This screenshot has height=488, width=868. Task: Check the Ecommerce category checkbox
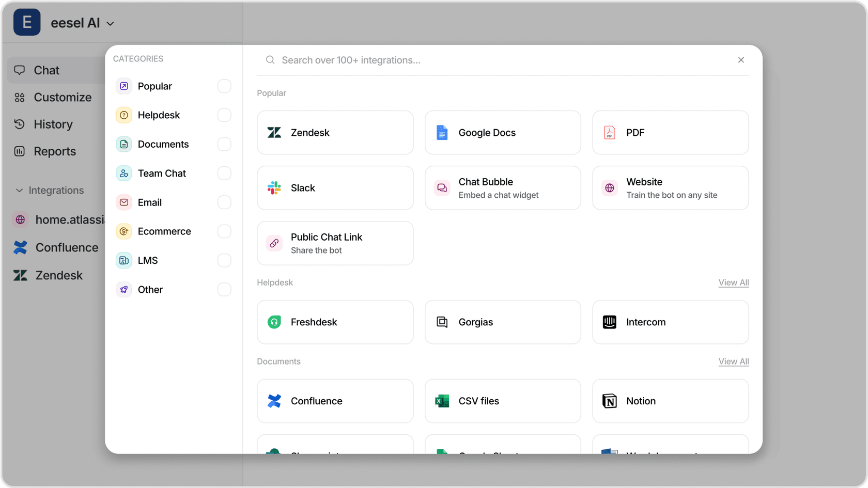coord(224,231)
